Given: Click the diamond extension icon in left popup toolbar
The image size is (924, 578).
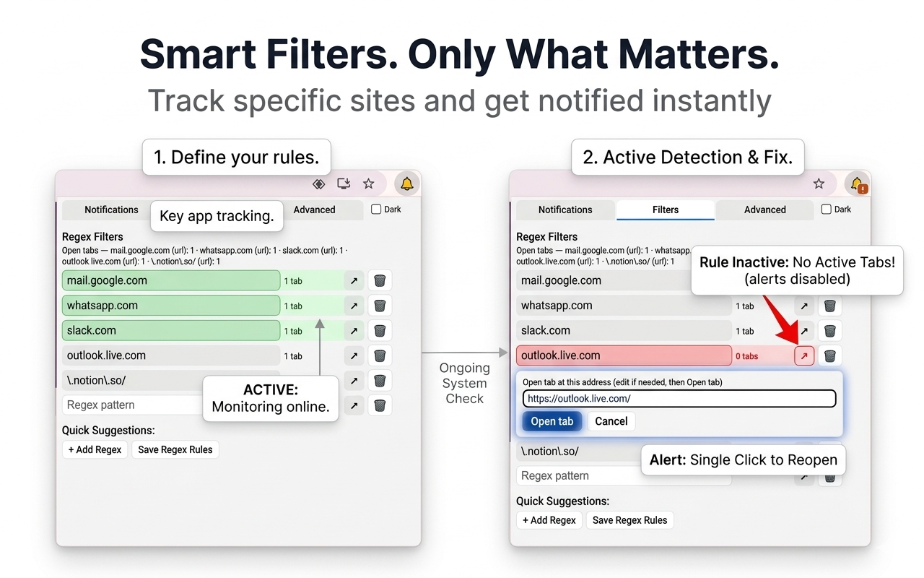Looking at the screenshot, I should [x=318, y=184].
